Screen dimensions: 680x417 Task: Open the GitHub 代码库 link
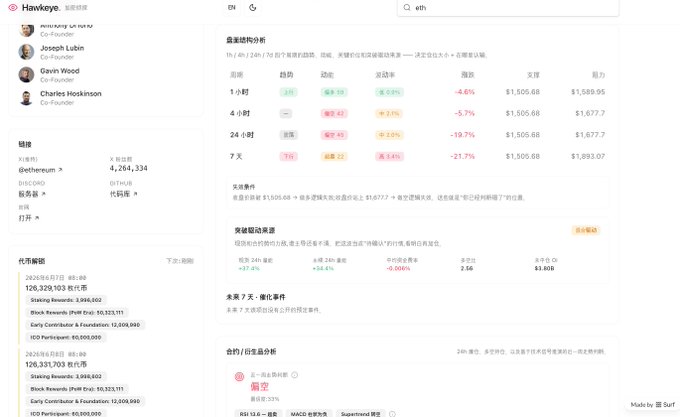click(x=120, y=194)
